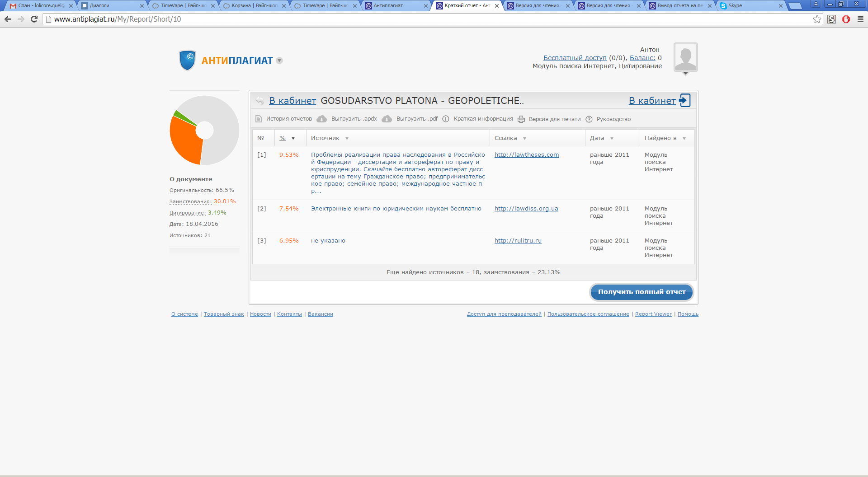Click the Оригинальность label
The height and width of the screenshot is (477, 868).
coord(192,190)
